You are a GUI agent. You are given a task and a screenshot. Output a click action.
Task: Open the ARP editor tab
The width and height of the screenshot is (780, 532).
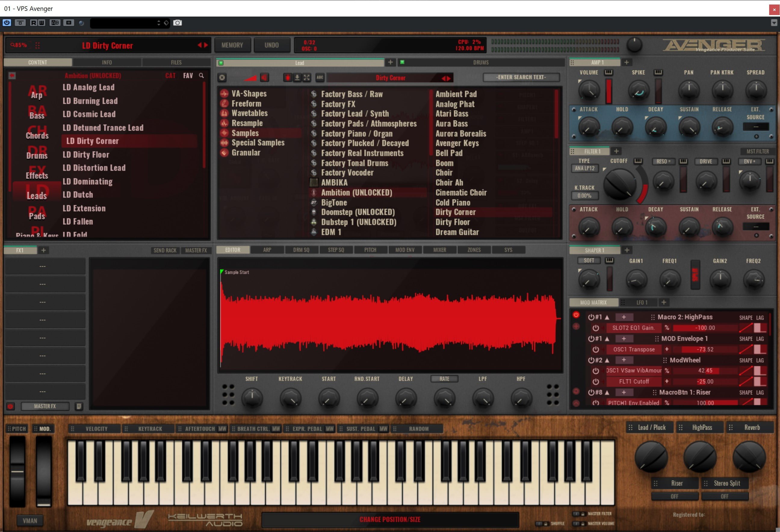click(x=267, y=250)
